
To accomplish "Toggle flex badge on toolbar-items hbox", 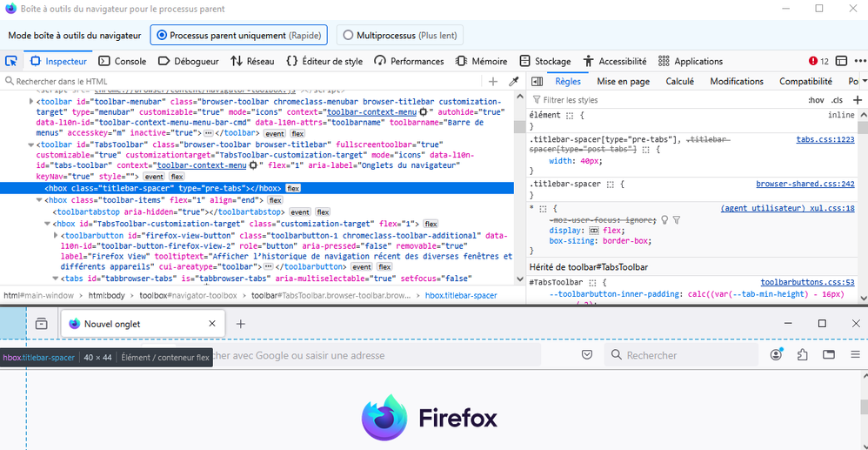I will click(275, 200).
